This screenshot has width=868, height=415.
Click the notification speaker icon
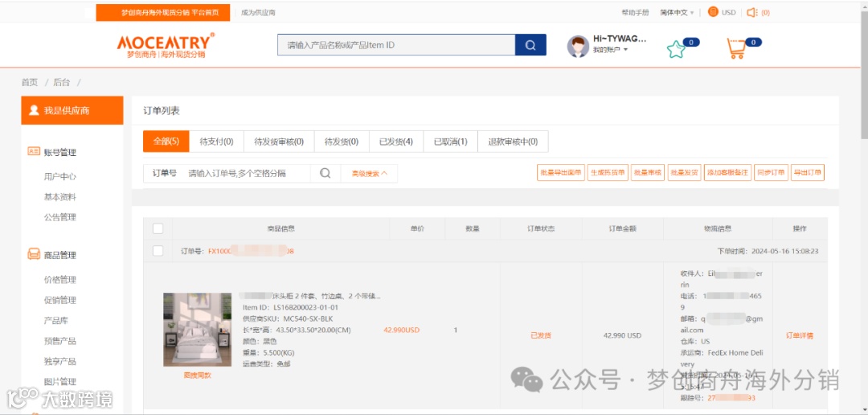[751, 12]
